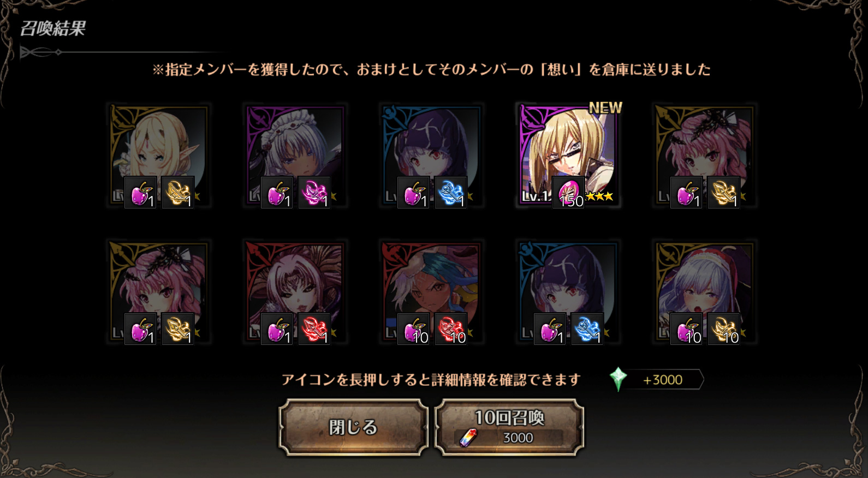Click blue wing icon on top hooded card
868x478 pixels.
(x=451, y=192)
